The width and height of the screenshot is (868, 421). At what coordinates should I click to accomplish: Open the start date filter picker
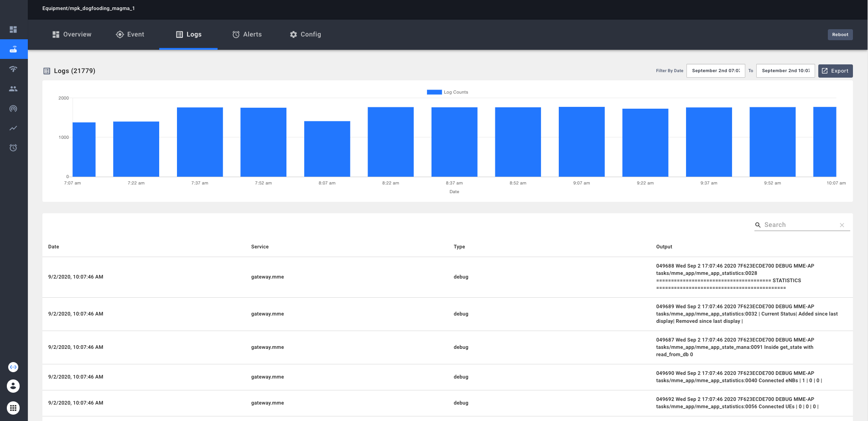click(715, 71)
